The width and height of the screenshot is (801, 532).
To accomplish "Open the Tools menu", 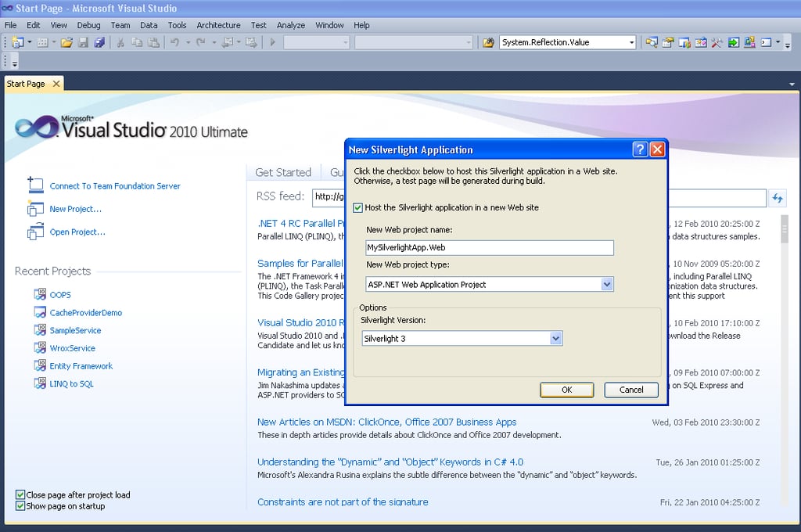I will (177, 25).
